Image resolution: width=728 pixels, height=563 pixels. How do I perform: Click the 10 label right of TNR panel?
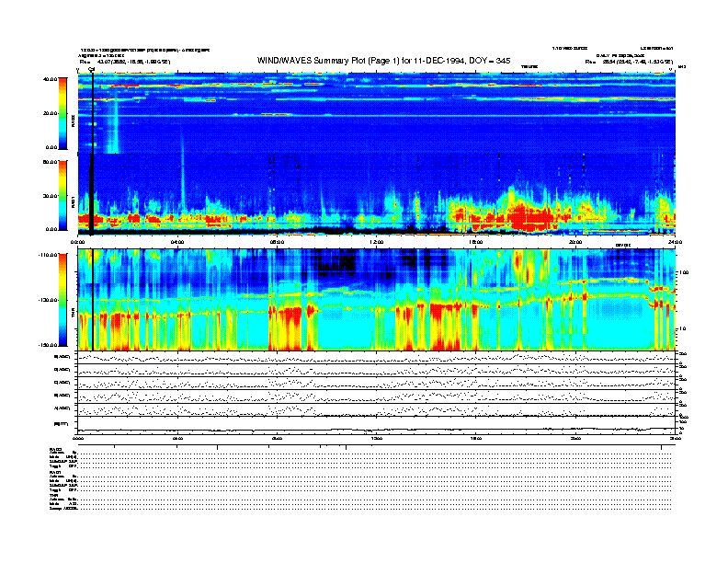[682, 329]
